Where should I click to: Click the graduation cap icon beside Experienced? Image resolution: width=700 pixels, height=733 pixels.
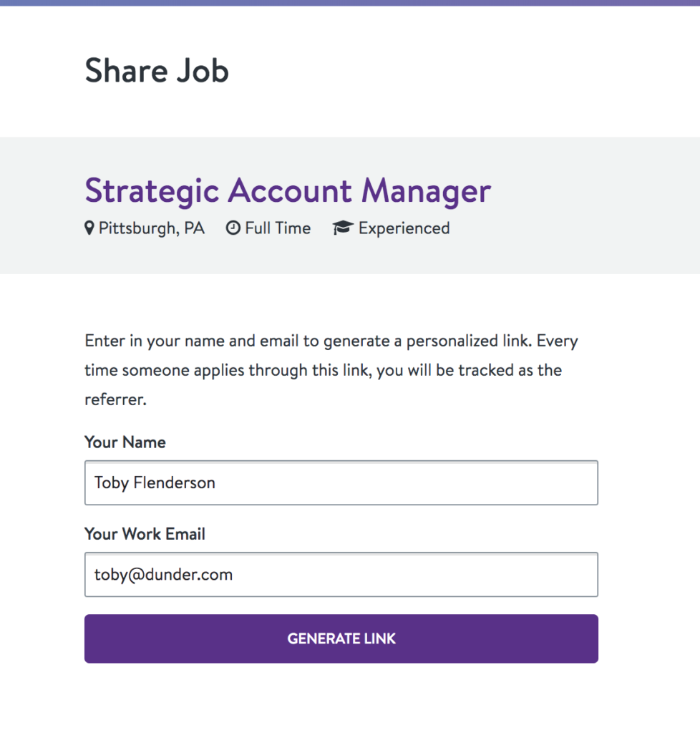pyautogui.click(x=343, y=228)
